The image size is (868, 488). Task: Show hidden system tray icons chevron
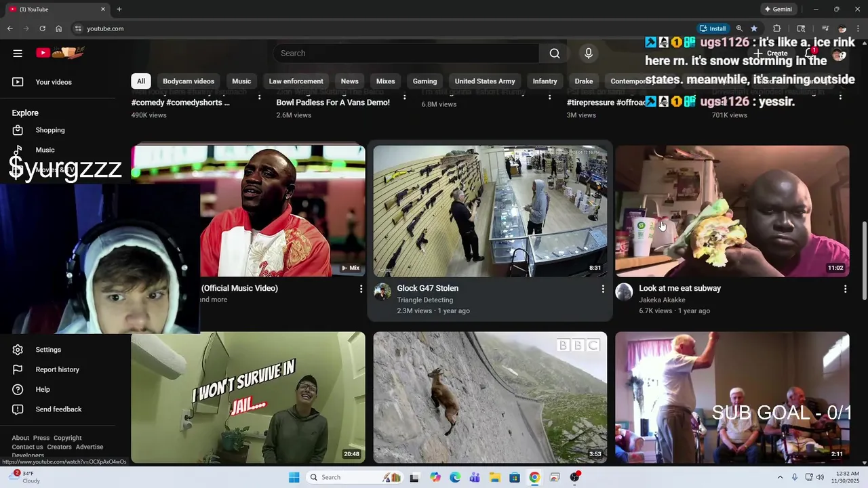click(780, 477)
